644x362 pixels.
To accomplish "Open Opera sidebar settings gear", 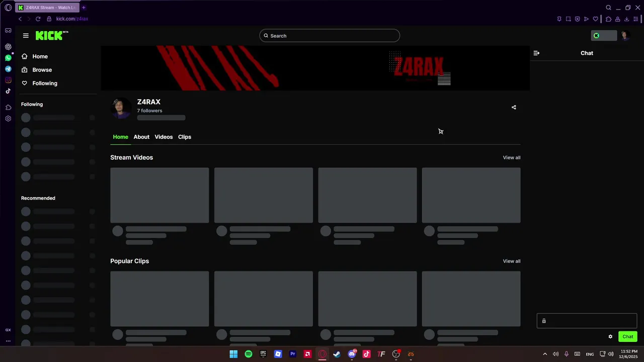I will (8, 119).
